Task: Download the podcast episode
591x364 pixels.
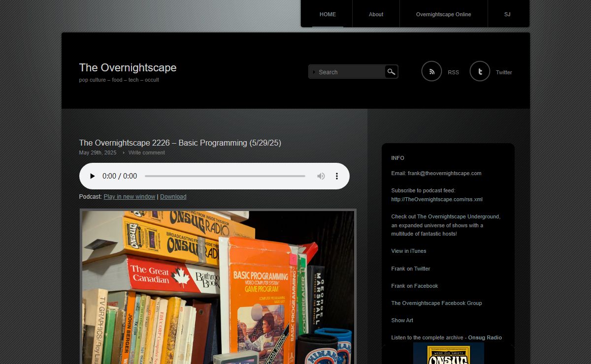Action: pos(173,197)
